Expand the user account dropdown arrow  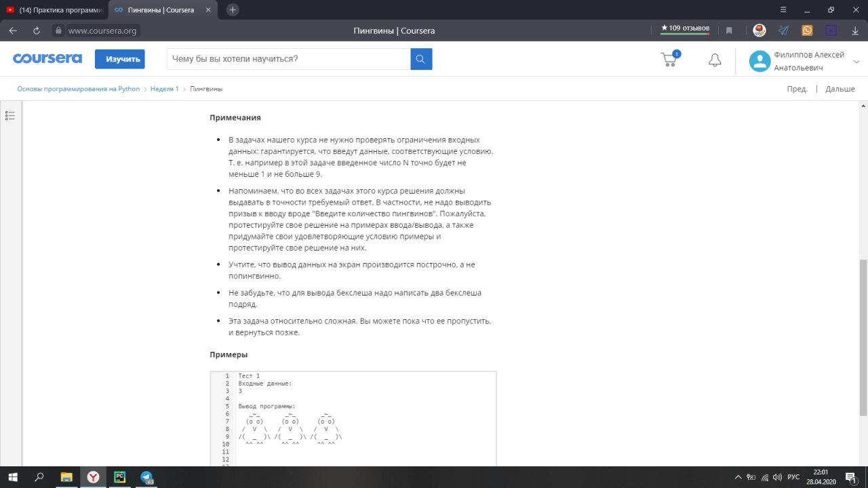(x=856, y=61)
